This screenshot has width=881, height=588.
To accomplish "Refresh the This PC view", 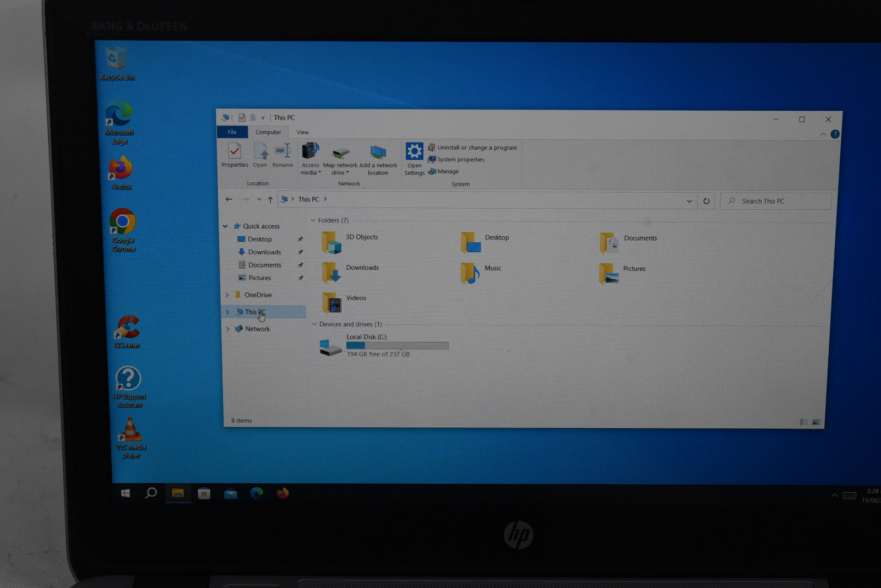I will pyautogui.click(x=706, y=201).
